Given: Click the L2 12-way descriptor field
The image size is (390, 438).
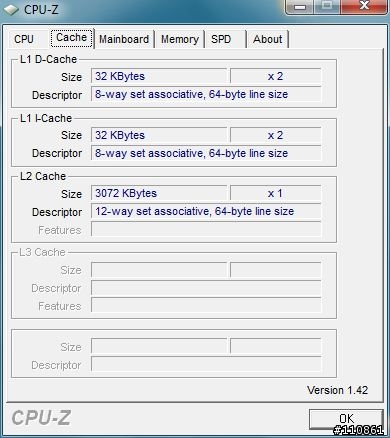Looking at the screenshot, I should coord(206,212).
